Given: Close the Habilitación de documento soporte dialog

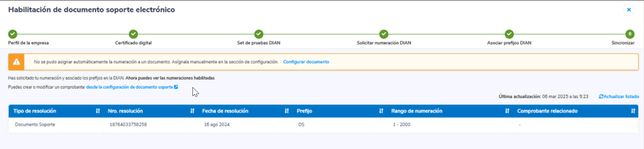Looking at the screenshot, I should pos(629,10).
